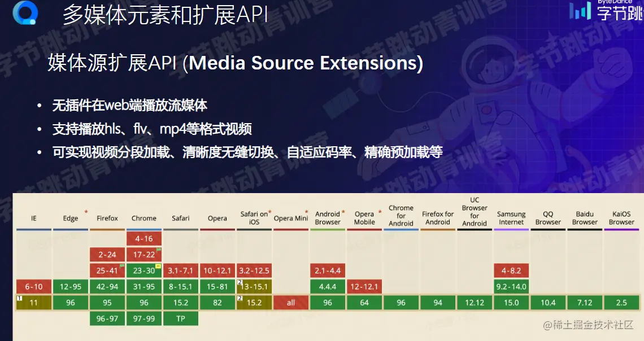Click the red Firefox 2-24 cell
The width and height of the screenshot is (644, 341).
pyautogui.click(x=107, y=255)
